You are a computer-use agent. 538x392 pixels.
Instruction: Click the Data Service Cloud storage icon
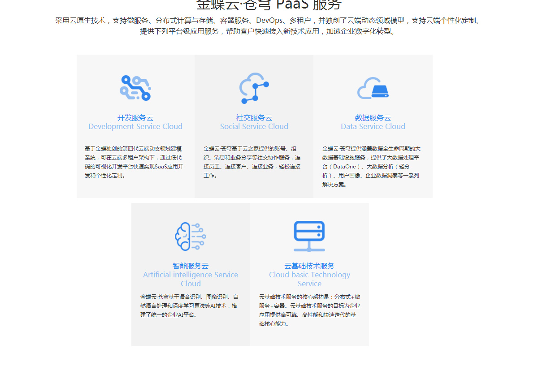(373, 88)
